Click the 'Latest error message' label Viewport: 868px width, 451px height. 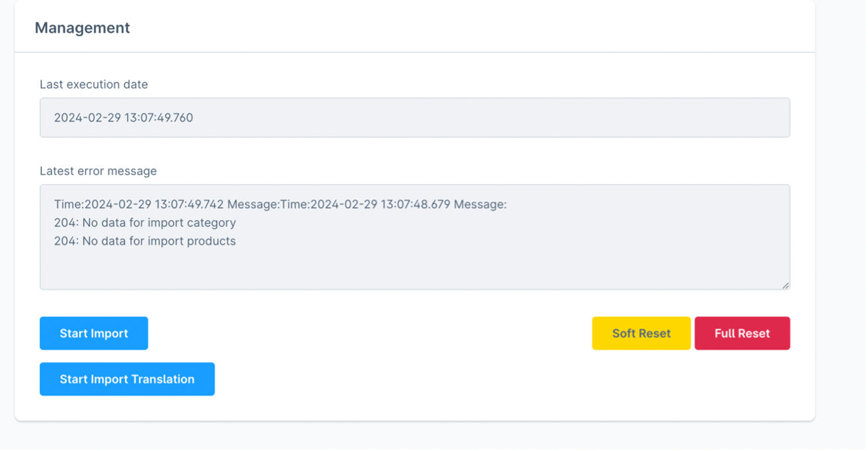point(98,171)
